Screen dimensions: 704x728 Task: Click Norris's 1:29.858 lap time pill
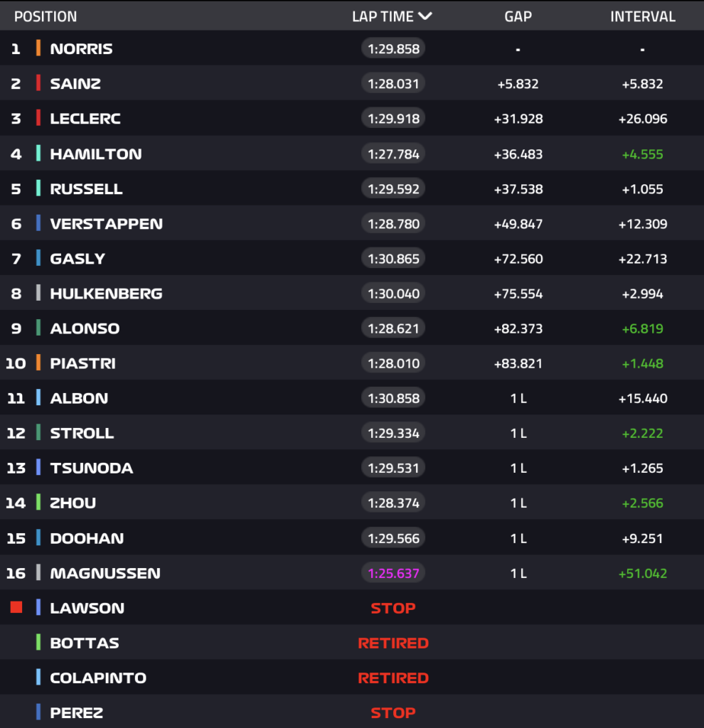(393, 49)
